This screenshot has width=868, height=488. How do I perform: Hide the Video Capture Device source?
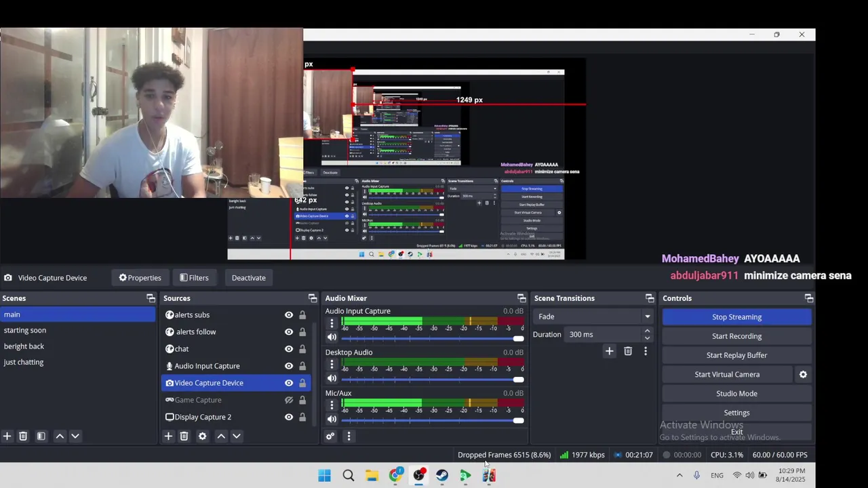pos(289,383)
